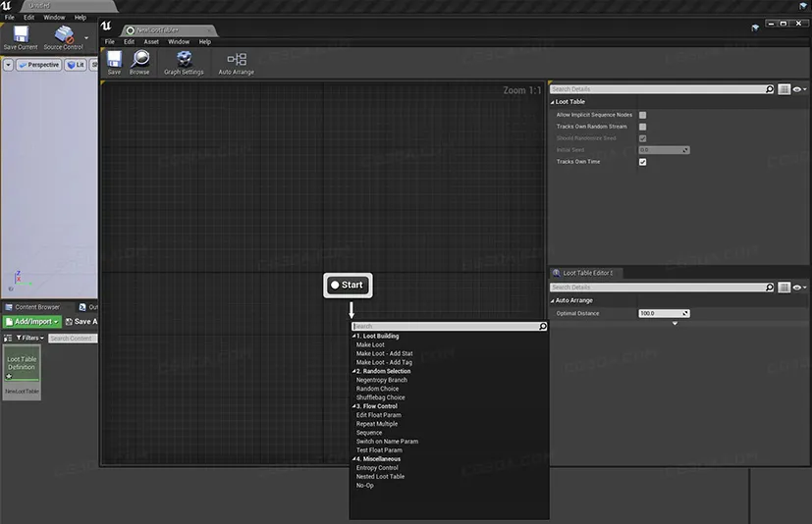
Task: Click grid view icon in lower details panel
Action: (785, 288)
